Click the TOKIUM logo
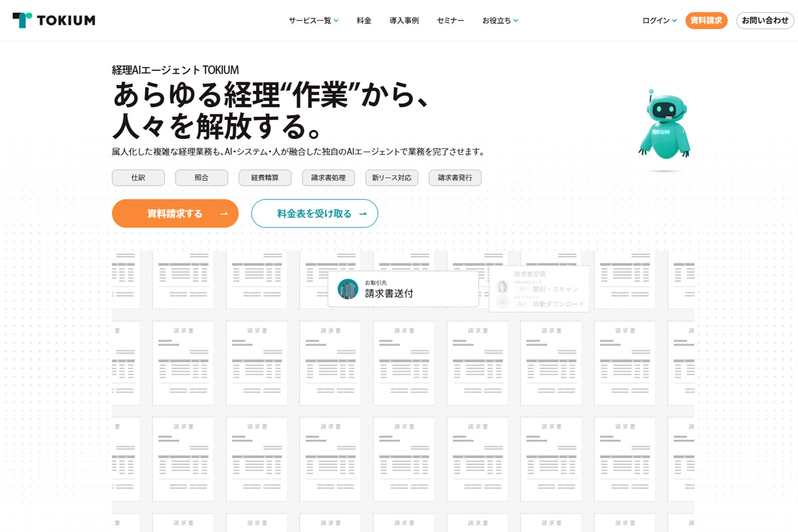 tap(54, 20)
